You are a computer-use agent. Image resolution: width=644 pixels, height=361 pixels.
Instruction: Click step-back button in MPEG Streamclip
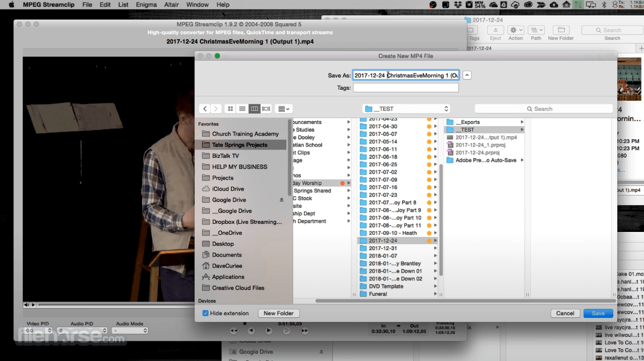tap(251, 331)
